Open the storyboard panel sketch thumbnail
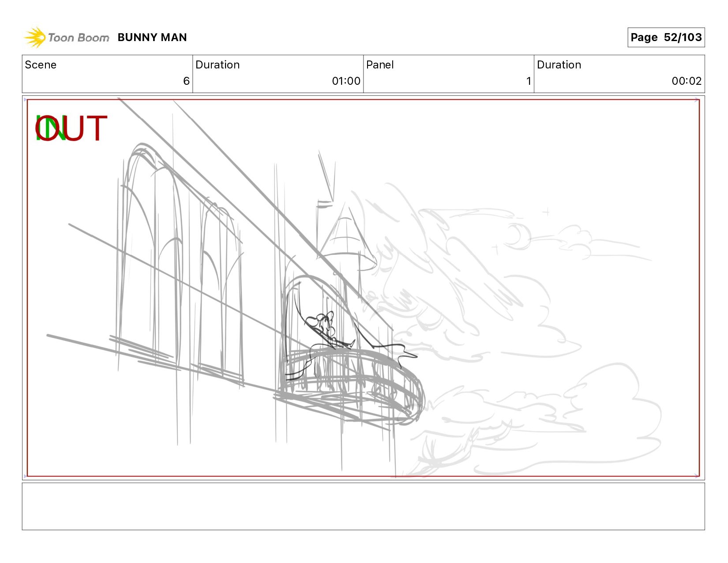This screenshot has width=728, height=563. pos(363,288)
